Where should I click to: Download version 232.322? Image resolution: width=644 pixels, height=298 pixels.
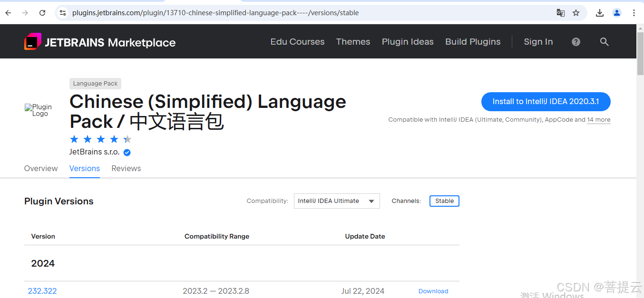pyautogui.click(x=433, y=291)
